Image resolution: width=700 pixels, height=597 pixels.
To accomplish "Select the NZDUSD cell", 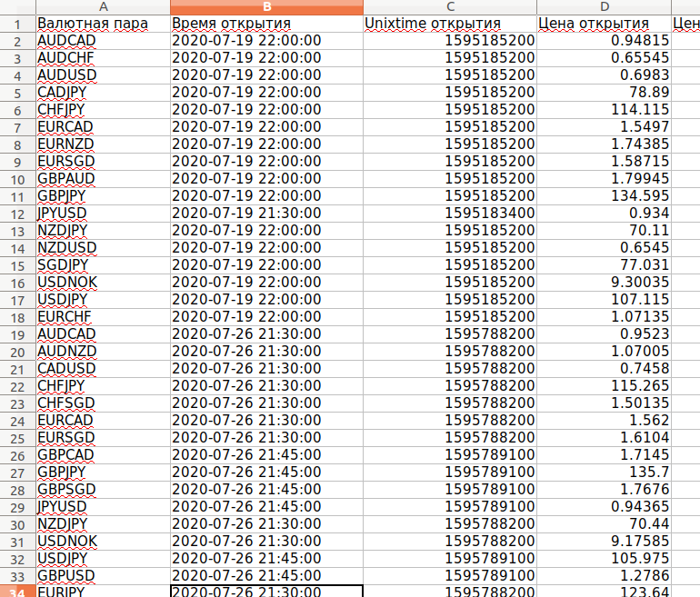I will click(x=103, y=248).
